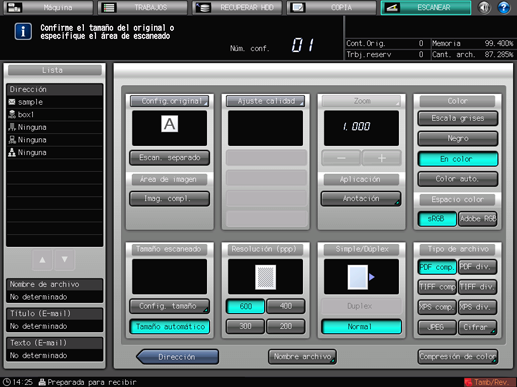Click the information icon beside the message

(23, 32)
